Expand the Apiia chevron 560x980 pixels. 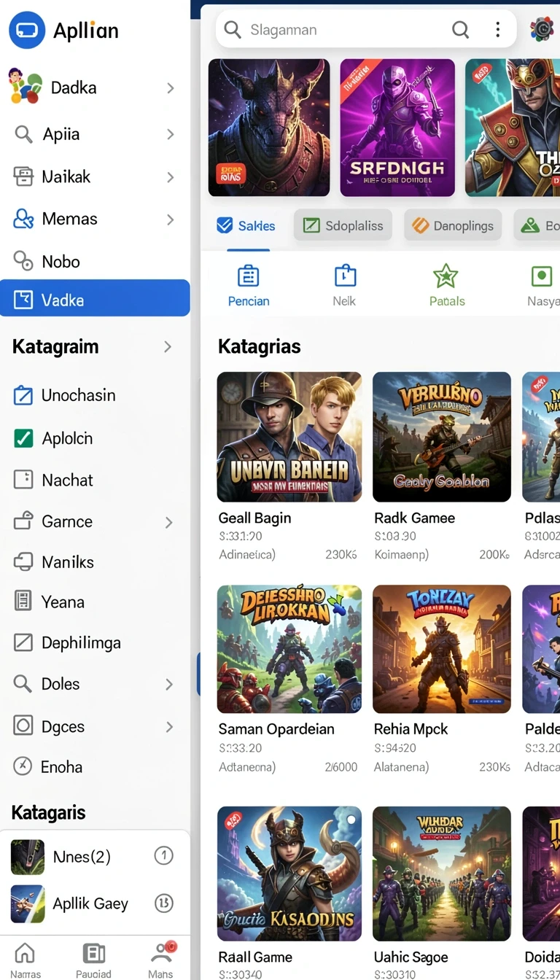(170, 134)
